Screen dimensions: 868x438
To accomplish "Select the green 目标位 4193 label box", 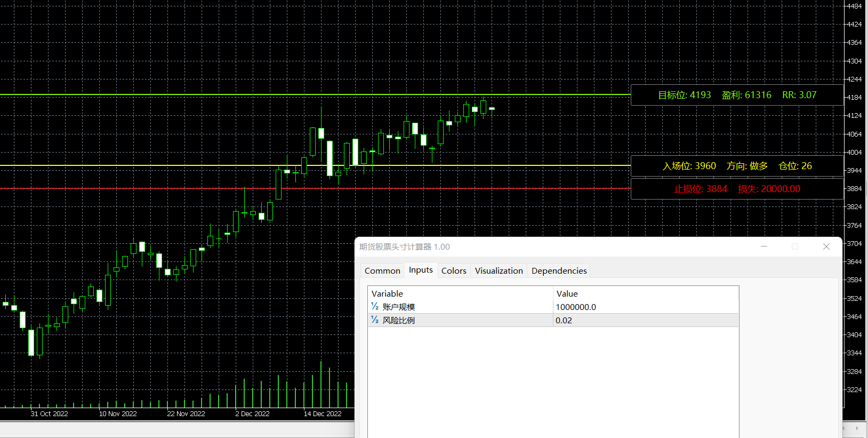I will 737,95.
